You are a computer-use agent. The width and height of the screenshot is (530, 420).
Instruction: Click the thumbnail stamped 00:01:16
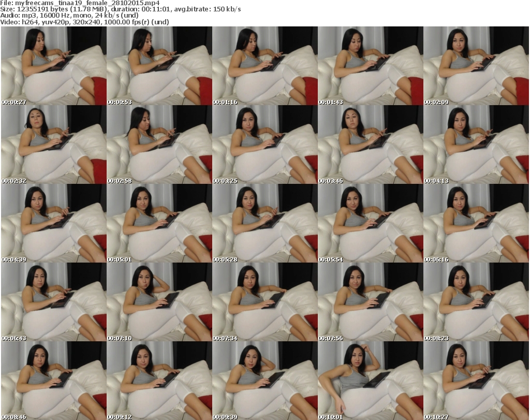265,66
